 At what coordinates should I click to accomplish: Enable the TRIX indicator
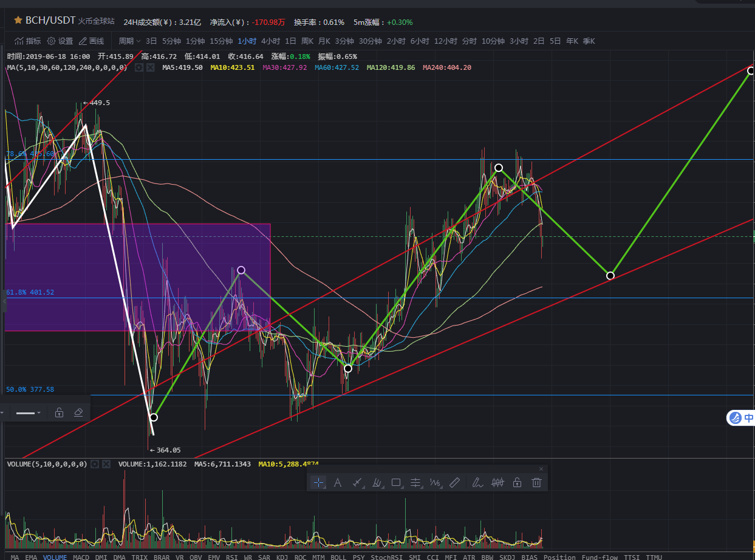[x=140, y=557]
